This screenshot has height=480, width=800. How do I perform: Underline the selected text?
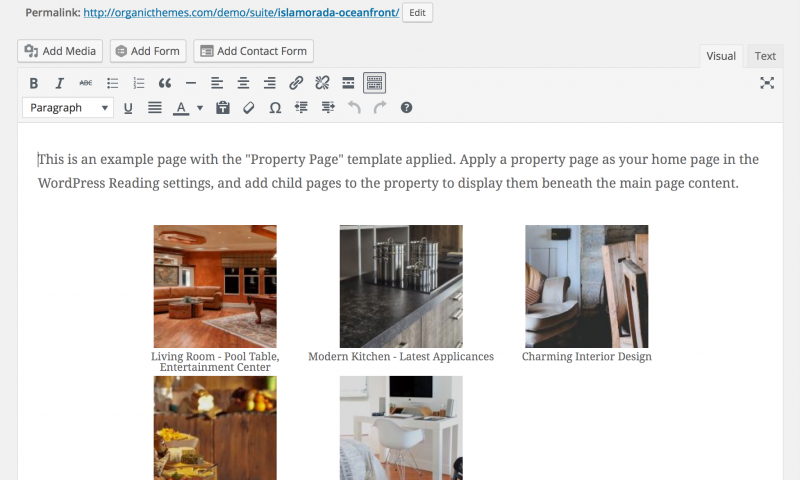pyautogui.click(x=128, y=108)
